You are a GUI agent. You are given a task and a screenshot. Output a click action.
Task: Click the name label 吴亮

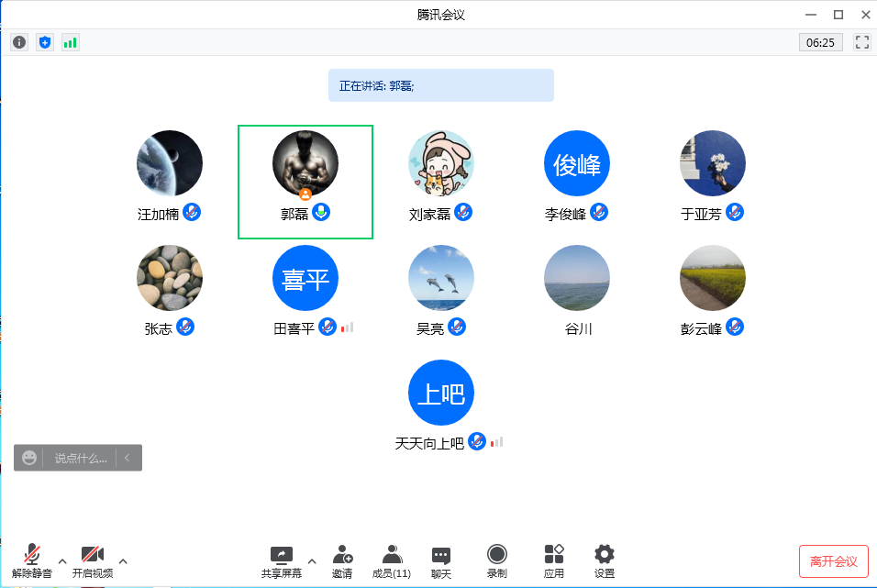click(430, 329)
